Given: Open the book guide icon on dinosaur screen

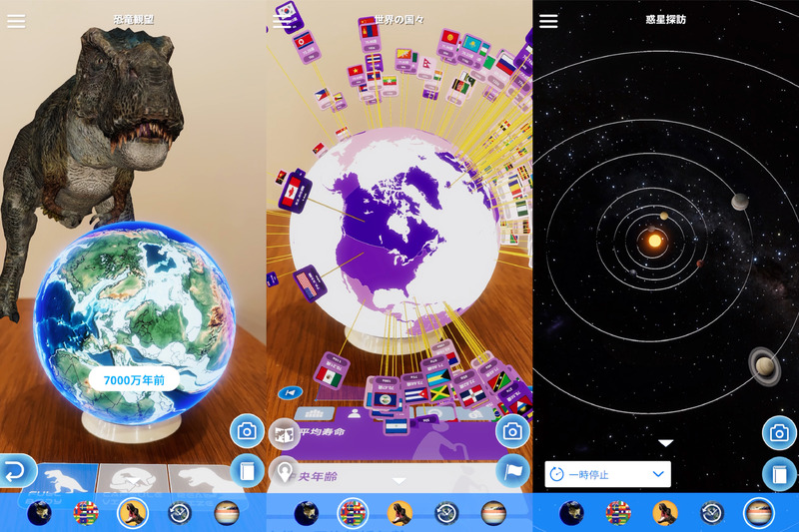Looking at the screenshot, I should tap(247, 471).
